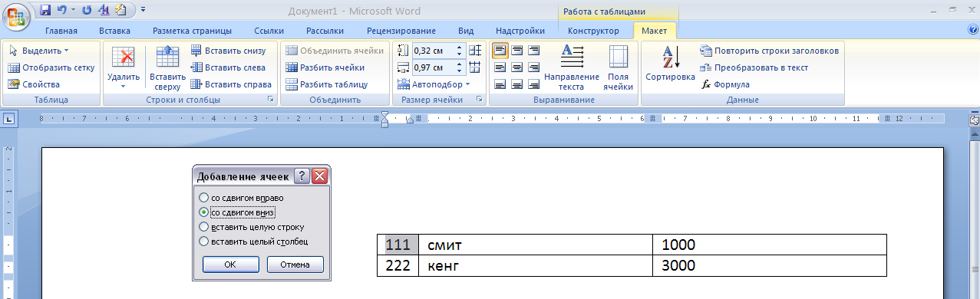Redo the last action
Image resolution: width=980 pixels, height=299 pixels.
[x=86, y=10]
